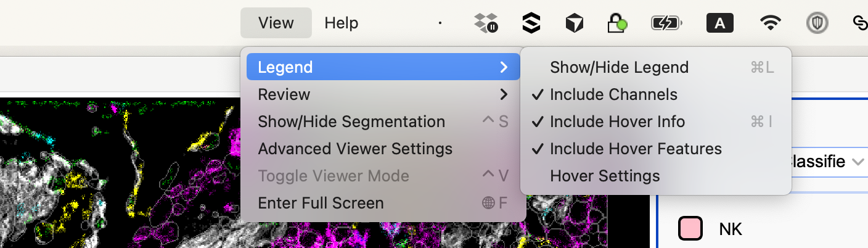Choose Show/Hide Legend

click(x=619, y=67)
